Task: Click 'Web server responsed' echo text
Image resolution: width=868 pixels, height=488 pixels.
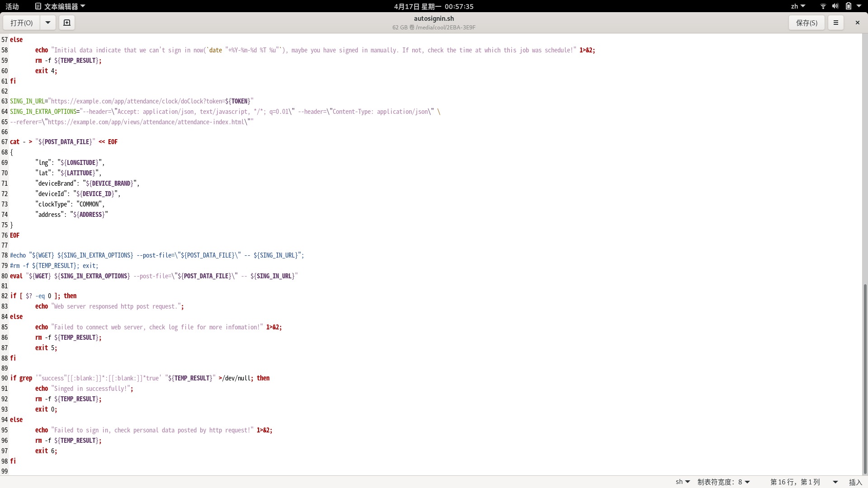Action: (116, 306)
